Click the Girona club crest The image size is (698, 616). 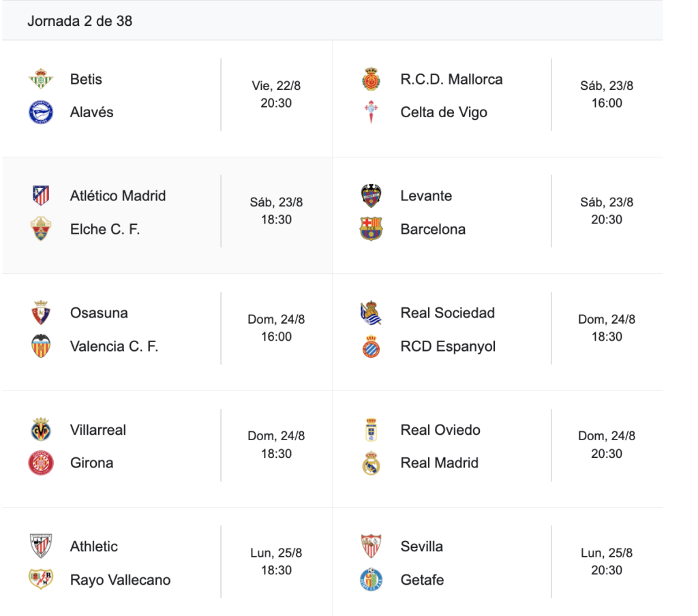(x=41, y=463)
